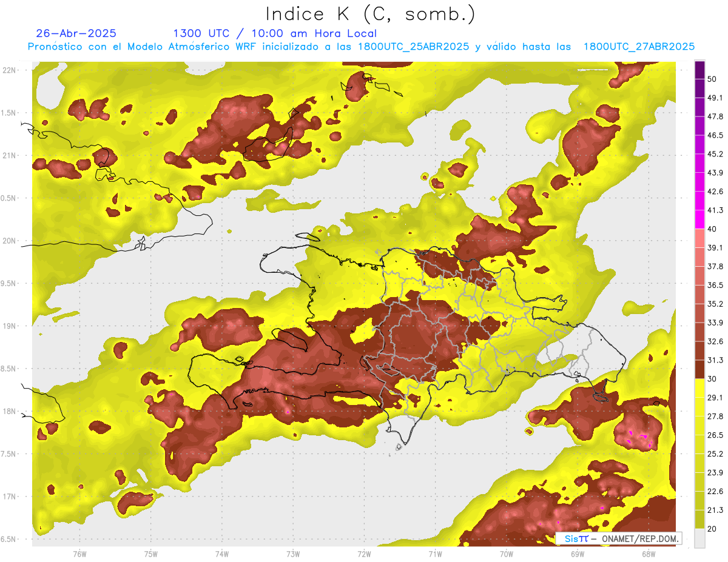This screenshot has width=728, height=562.
Task: Click the latitude label '22N'
Action: tap(10, 70)
